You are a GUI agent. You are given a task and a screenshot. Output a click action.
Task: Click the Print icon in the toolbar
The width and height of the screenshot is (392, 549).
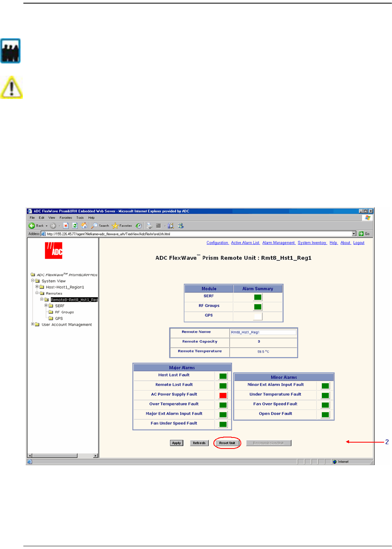point(149,226)
